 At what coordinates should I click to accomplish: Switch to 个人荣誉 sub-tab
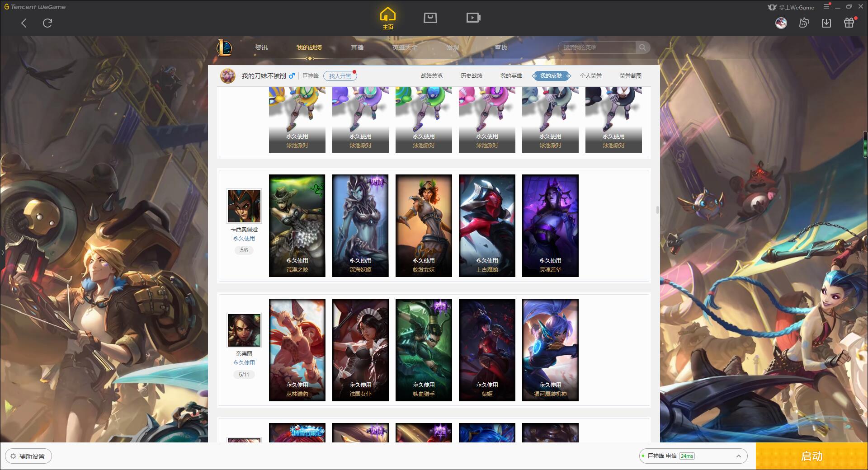point(591,76)
